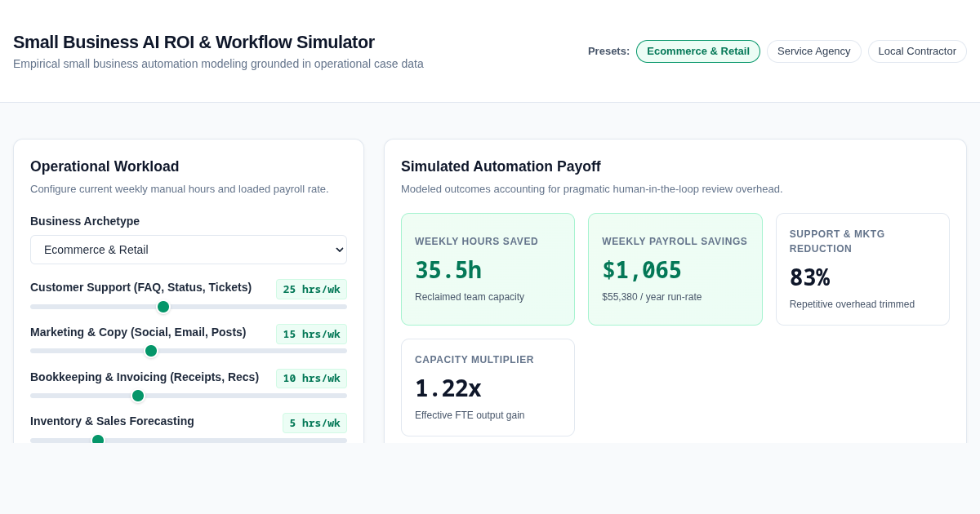Click the $1,065 payroll savings value
Screen dimensions: 980x514
click(642, 270)
